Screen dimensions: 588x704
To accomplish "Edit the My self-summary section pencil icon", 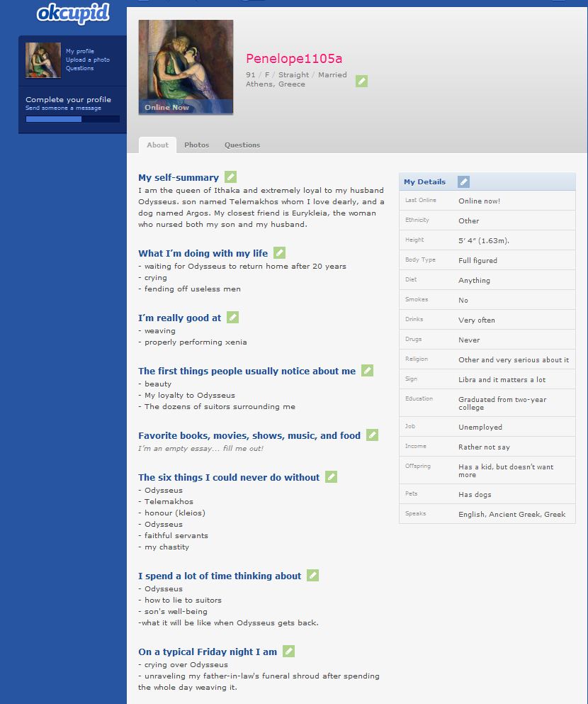I will 230,177.
